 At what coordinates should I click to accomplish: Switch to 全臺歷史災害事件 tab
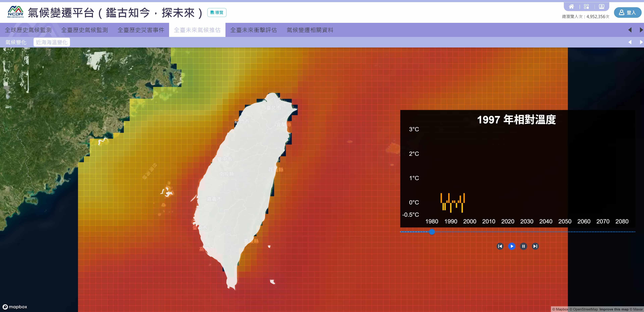coord(141,30)
